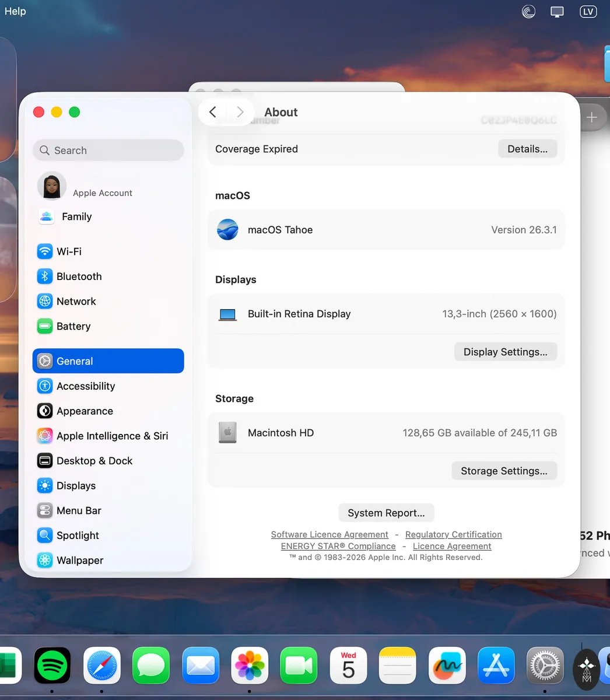Open Notes app in the Dock
610x700 pixels.
point(398,666)
